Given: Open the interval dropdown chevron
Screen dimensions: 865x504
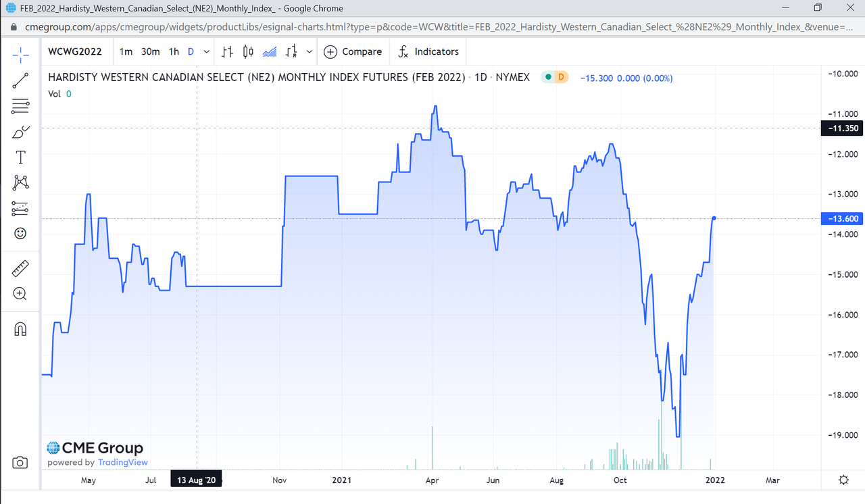Looking at the screenshot, I should [206, 51].
